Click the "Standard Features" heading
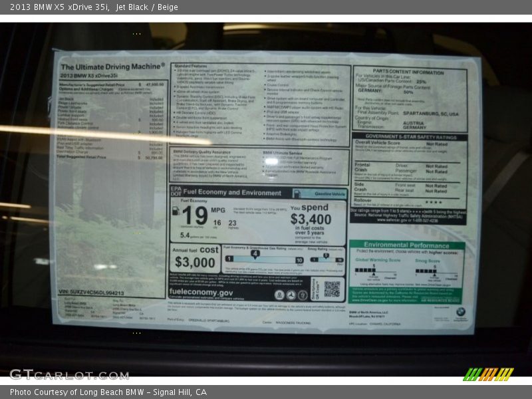Screen dimensions: 532x399 [190, 66]
